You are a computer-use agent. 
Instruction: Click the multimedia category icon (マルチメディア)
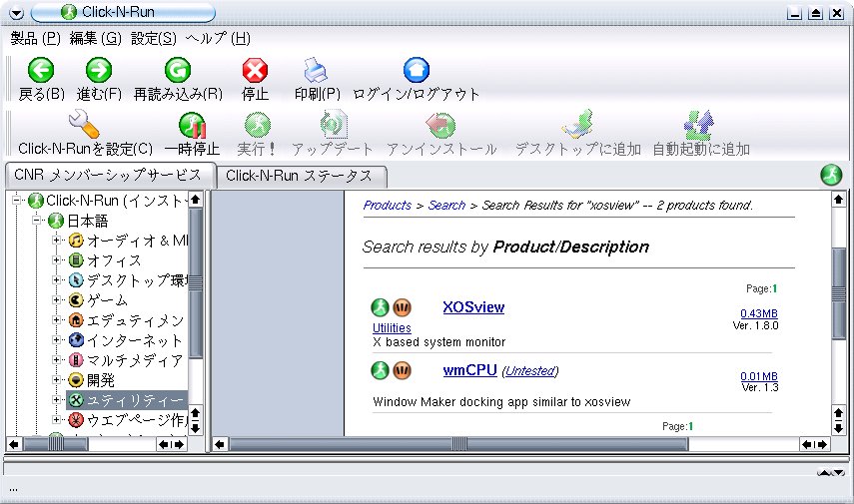76,359
